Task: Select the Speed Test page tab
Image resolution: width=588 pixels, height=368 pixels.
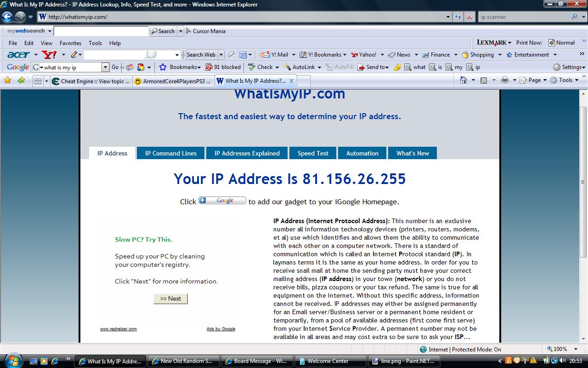Action: click(x=313, y=153)
